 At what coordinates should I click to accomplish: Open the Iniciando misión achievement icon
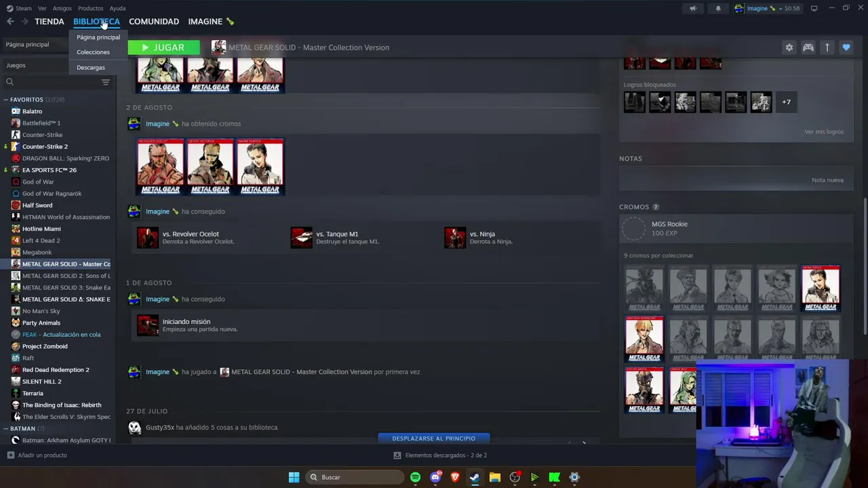coord(148,325)
